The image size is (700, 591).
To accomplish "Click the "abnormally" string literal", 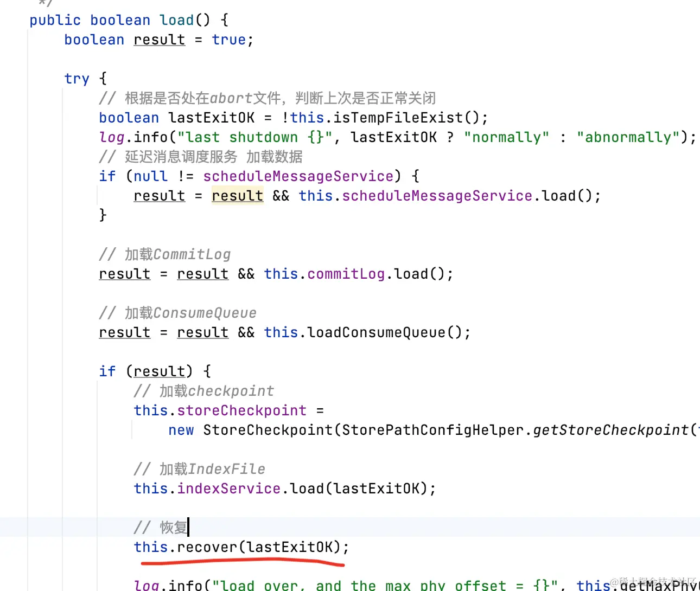I will (x=628, y=137).
